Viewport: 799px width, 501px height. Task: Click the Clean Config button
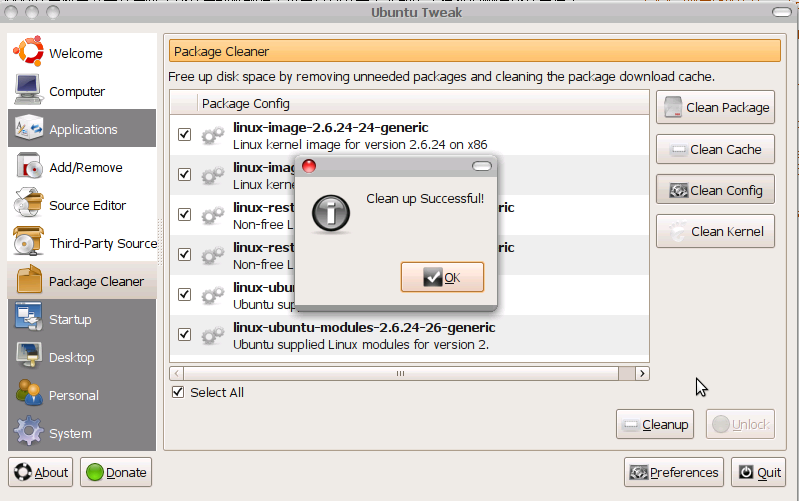[715, 190]
